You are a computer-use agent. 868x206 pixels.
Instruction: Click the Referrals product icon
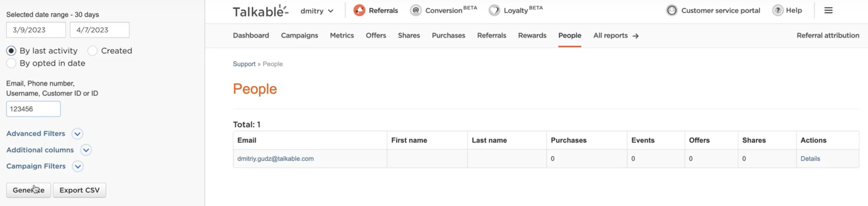point(359,11)
